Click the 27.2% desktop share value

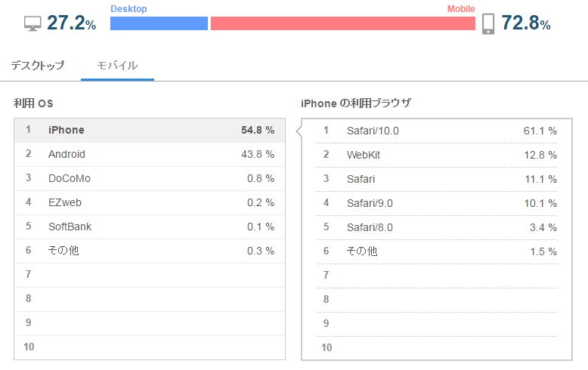tap(71, 23)
